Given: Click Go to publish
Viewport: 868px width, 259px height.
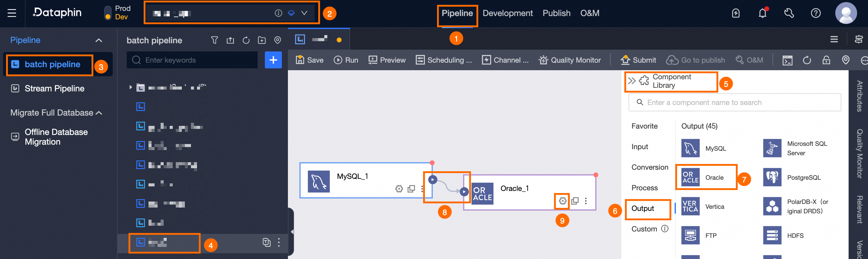Looking at the screenshot, I should coord(696,60).
